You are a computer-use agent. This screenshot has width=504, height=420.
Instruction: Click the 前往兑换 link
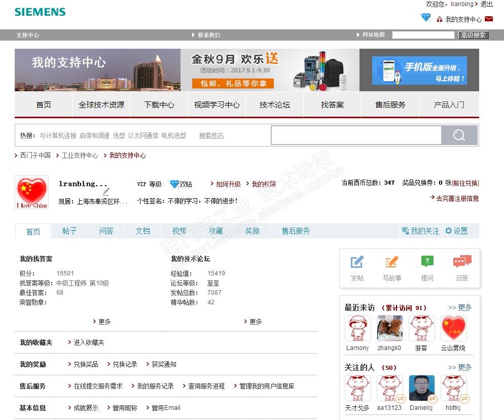pos(465,183)
